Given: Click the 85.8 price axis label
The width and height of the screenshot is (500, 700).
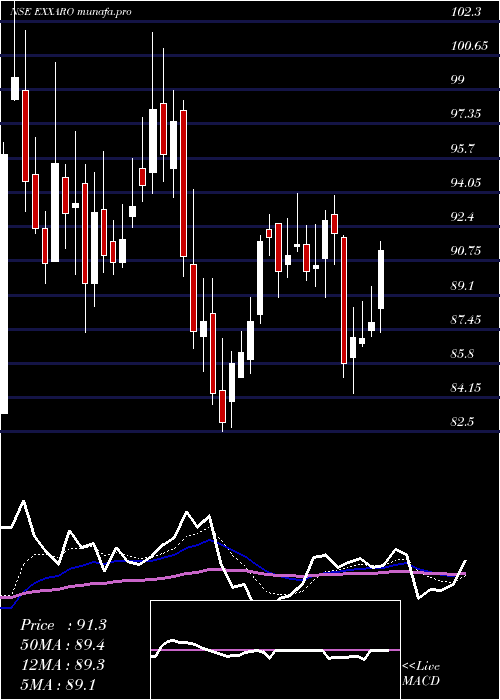Looking at the screenshot, I should pyautogui.click(x=462, y=354).
